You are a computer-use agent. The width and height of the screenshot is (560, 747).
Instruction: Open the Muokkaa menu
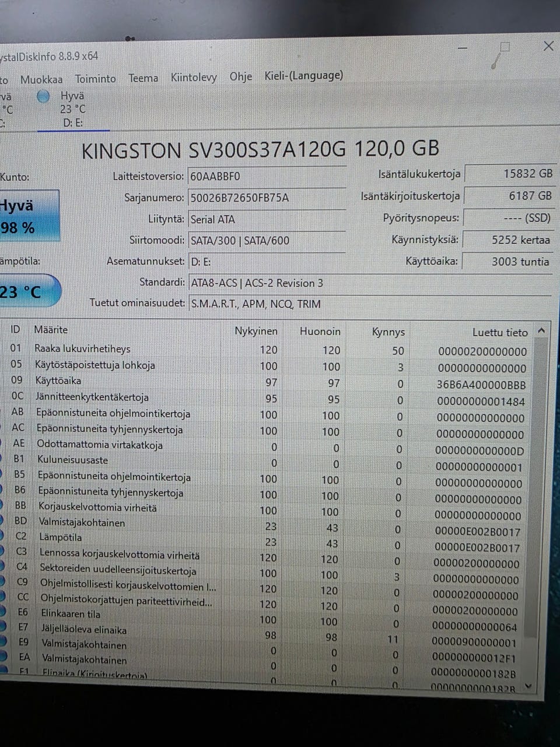point(41,79)
